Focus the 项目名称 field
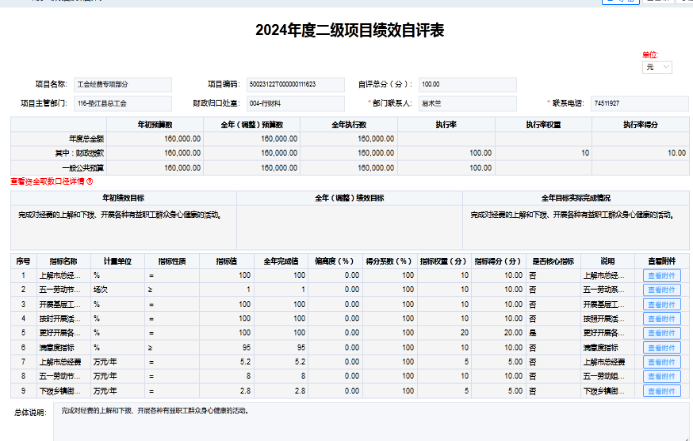The height and width of the screenshot is (441, 693). click(x=123, y=84)
